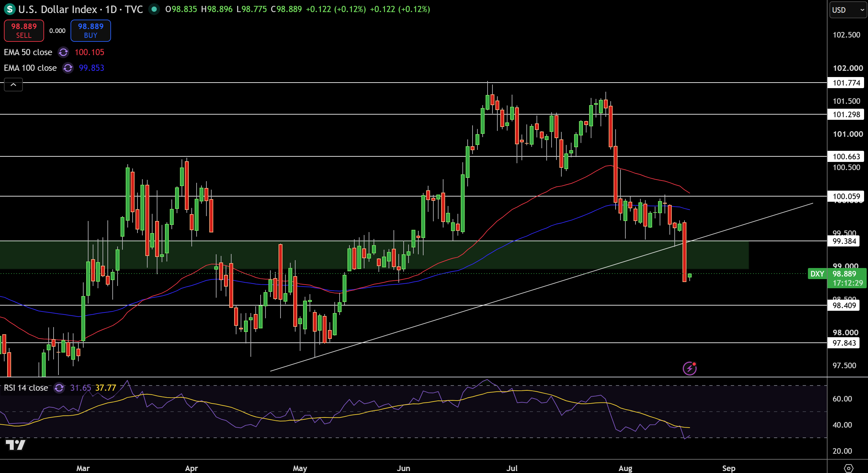Click the EMA 50 refresh indicator icon
The width and height of the screenshot is (868, 473).
(x=63, y=52)
